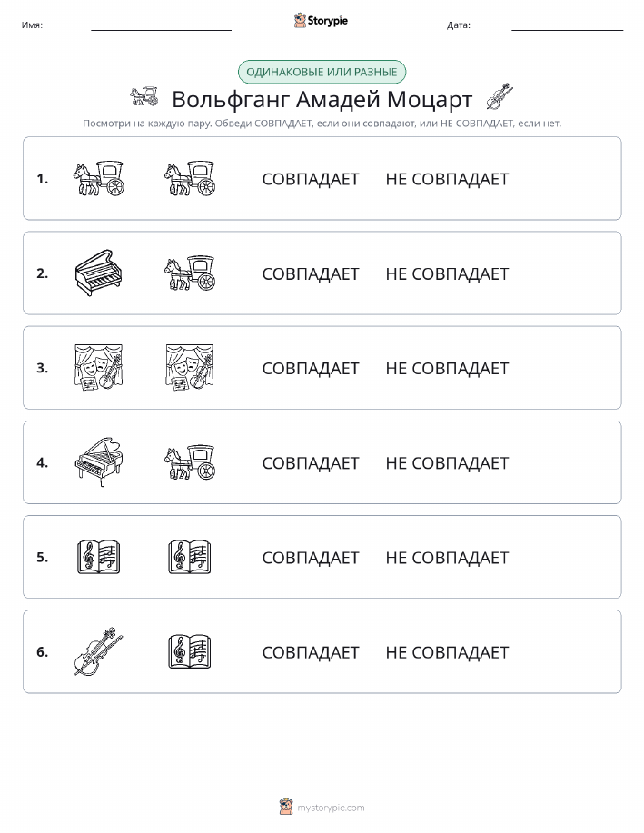
Task: Click the violin icon beside the Моцарт title
Action: pyautogui.click(x=500, y=96)
